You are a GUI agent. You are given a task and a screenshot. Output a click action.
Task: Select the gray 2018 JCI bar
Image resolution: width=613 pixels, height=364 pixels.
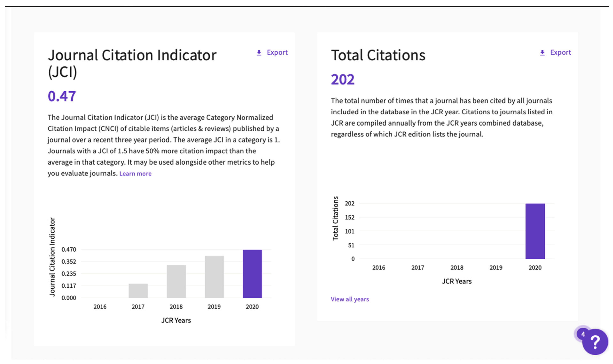point(176,282)
